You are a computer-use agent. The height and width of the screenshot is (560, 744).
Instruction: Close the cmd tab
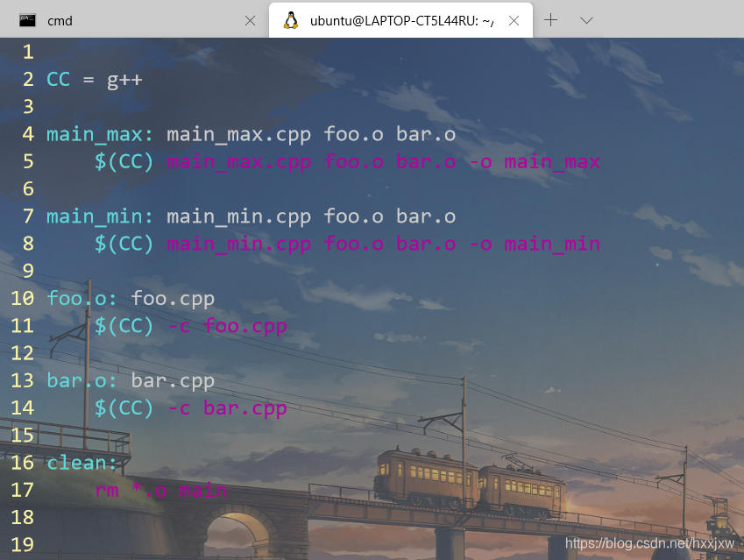coord(250,20)
